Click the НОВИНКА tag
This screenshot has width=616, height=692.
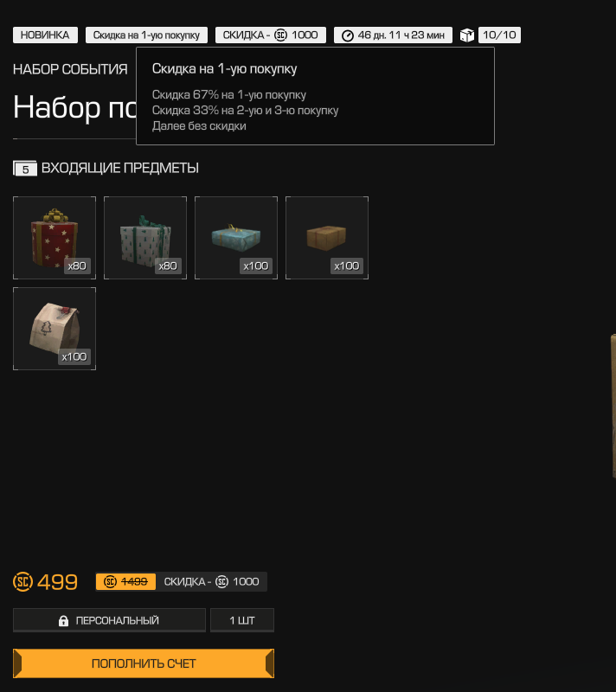pyautogui.click(x=46, y=35)
